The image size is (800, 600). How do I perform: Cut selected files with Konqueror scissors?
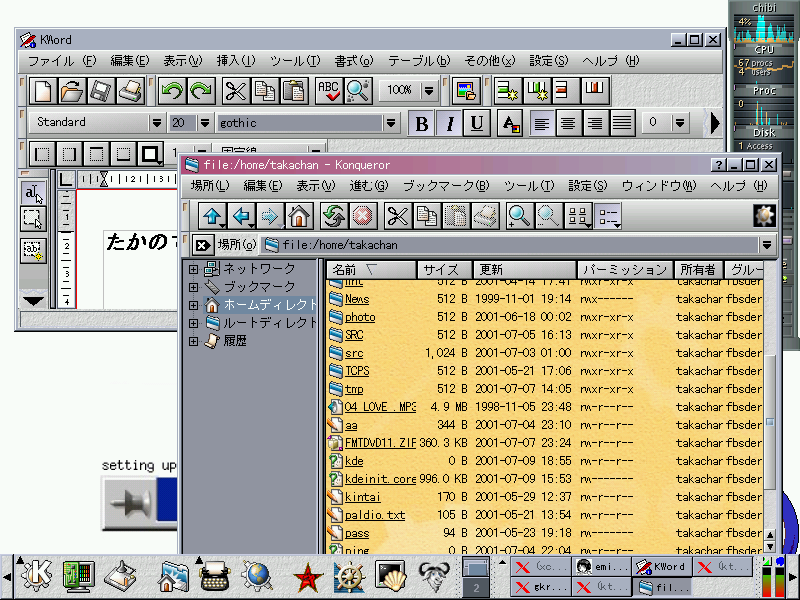[x=397, y=216]
